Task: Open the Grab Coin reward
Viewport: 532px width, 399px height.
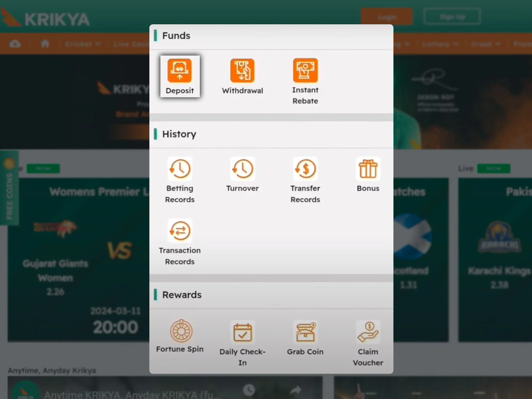Action: 305,338
